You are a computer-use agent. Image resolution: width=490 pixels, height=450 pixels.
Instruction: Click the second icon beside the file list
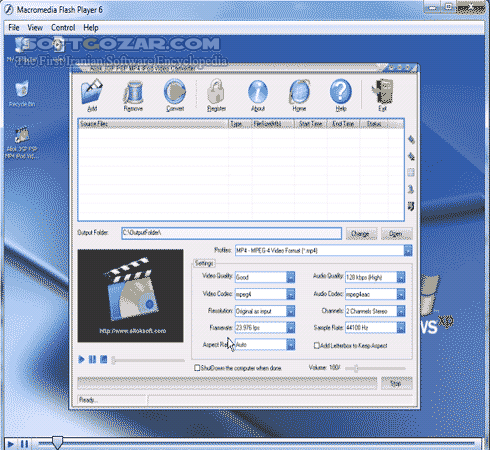pos(411,156)
